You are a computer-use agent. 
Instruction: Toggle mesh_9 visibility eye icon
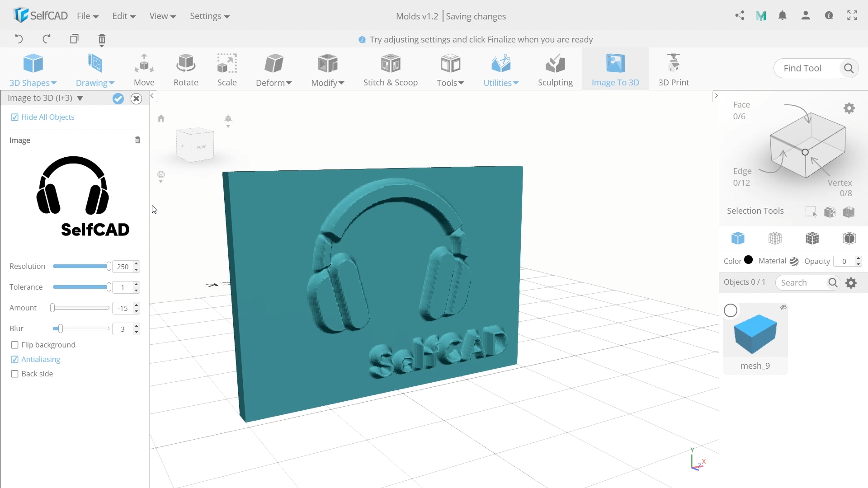coord(783,307)
